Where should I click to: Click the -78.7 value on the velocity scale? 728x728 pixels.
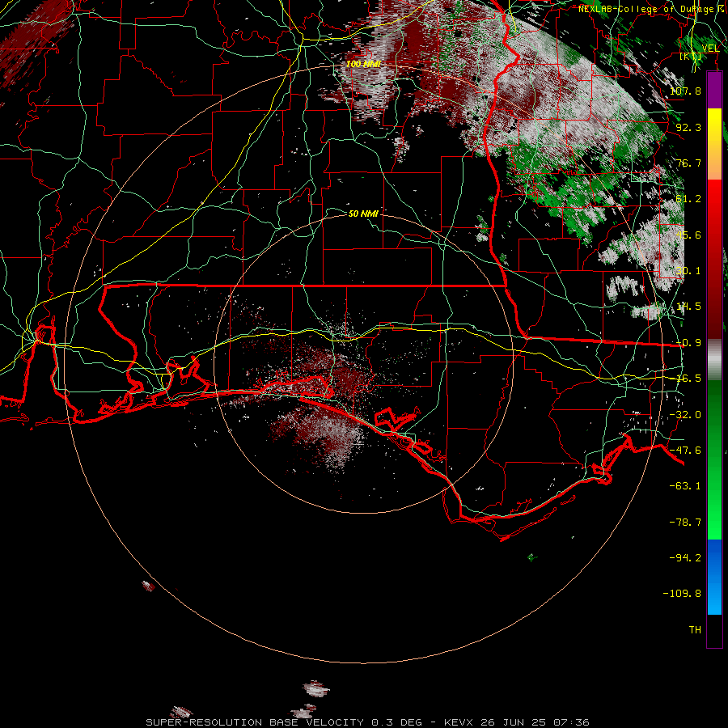[x=685, y=523]
